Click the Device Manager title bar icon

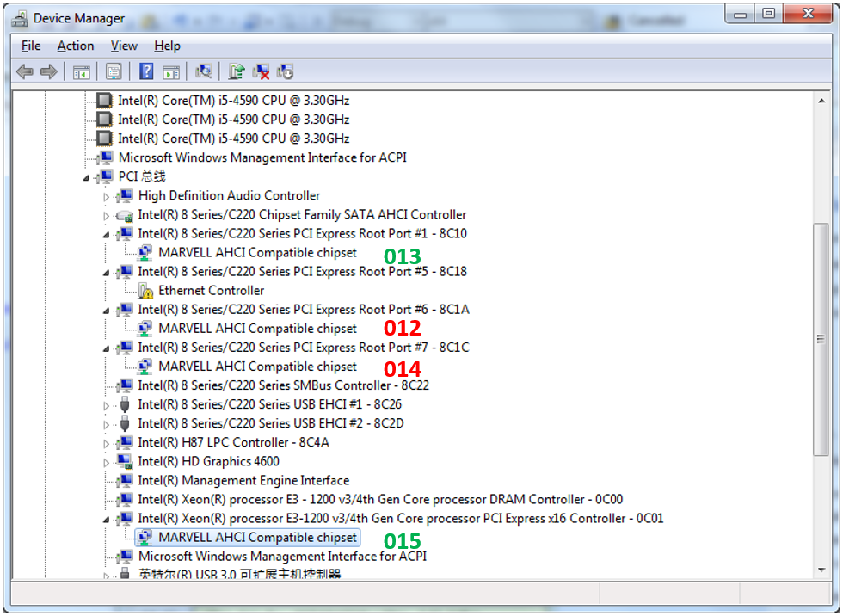point(20,19)
